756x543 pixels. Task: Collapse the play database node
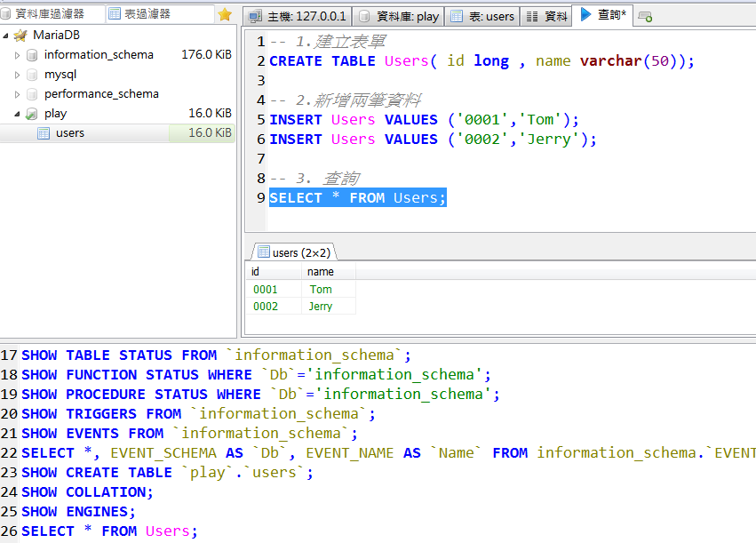tap(17, 114)
